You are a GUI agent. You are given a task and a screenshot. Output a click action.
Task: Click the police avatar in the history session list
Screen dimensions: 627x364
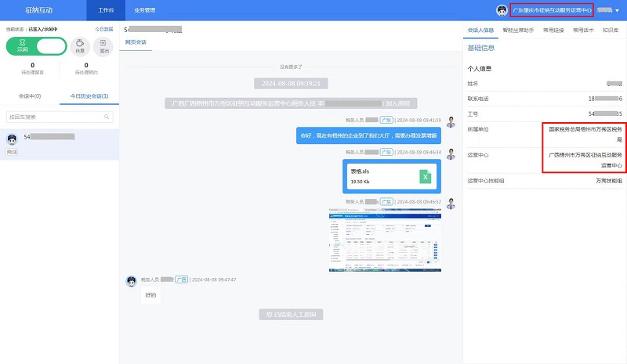tap(13, 139)
